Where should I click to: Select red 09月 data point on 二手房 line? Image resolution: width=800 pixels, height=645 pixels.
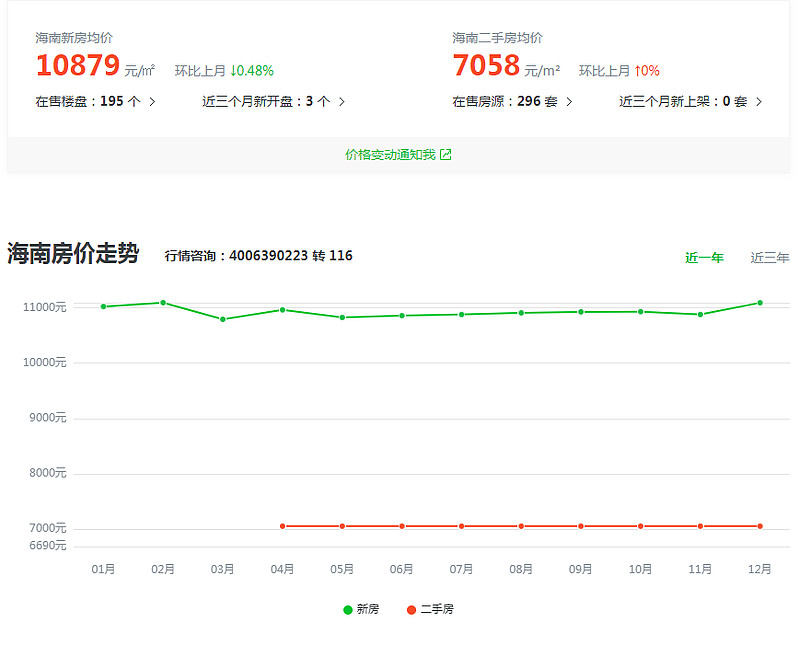point(581,526)
